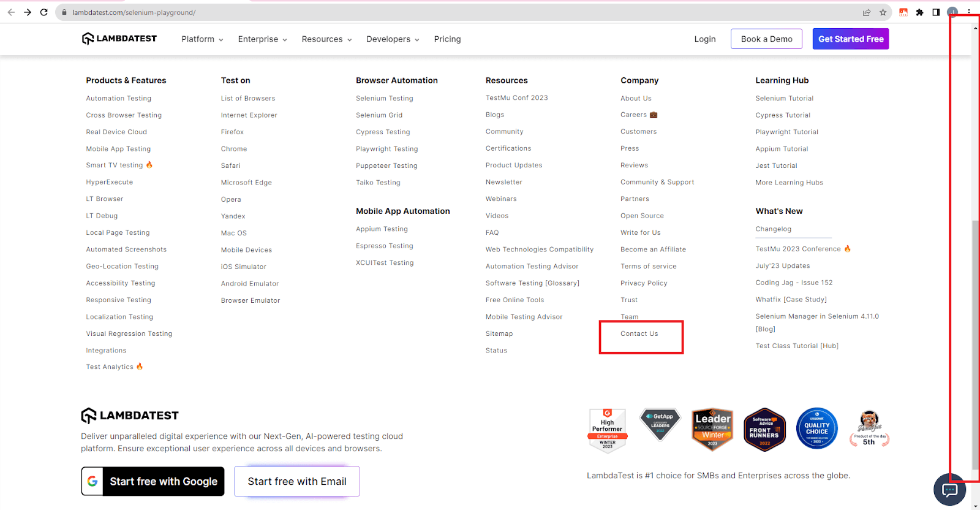Visit the HyperExecute page
Screen dimensions: 980x510
(x=110, y=182)
